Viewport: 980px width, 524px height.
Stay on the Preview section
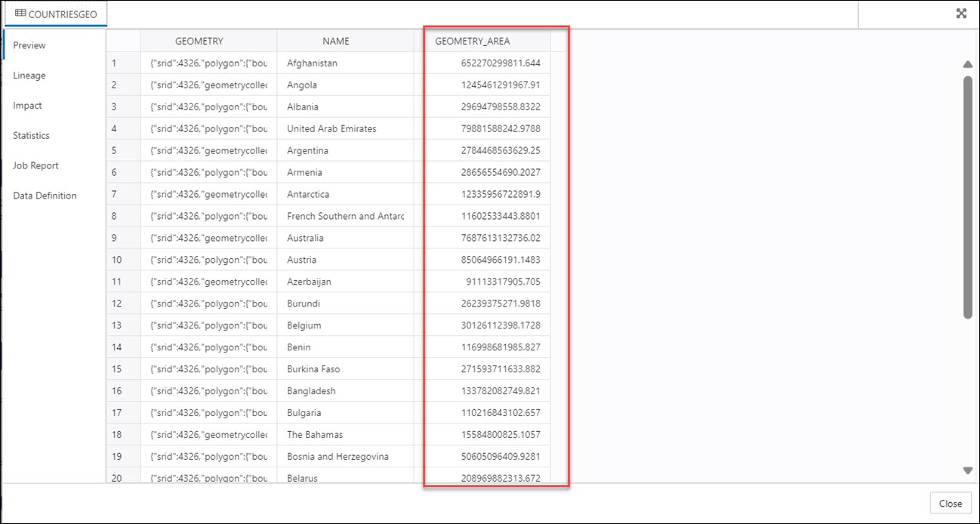pos(28,45)
